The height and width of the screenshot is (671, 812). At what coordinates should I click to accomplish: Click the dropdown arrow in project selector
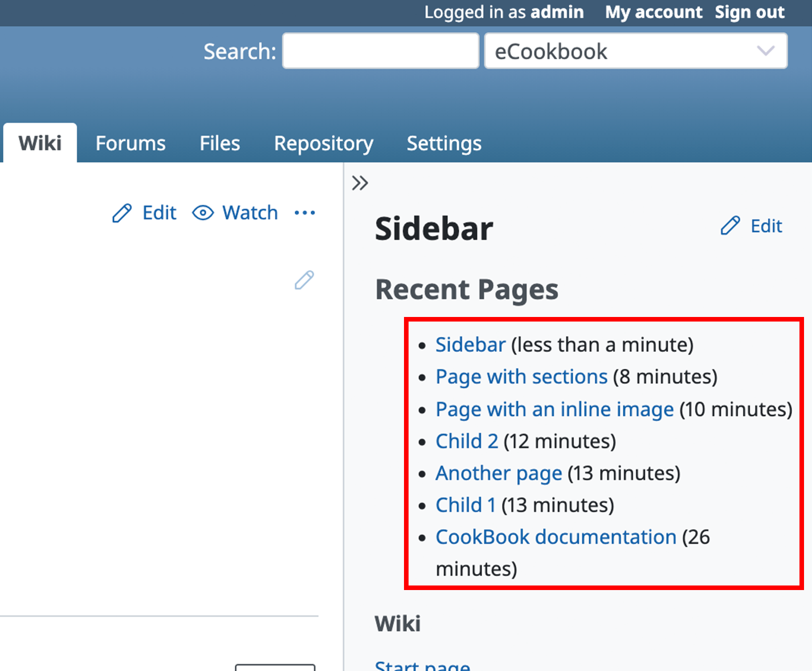765,51
